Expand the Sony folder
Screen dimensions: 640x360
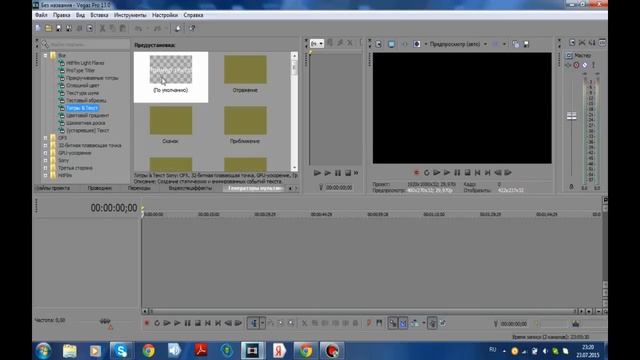[46, 160]
